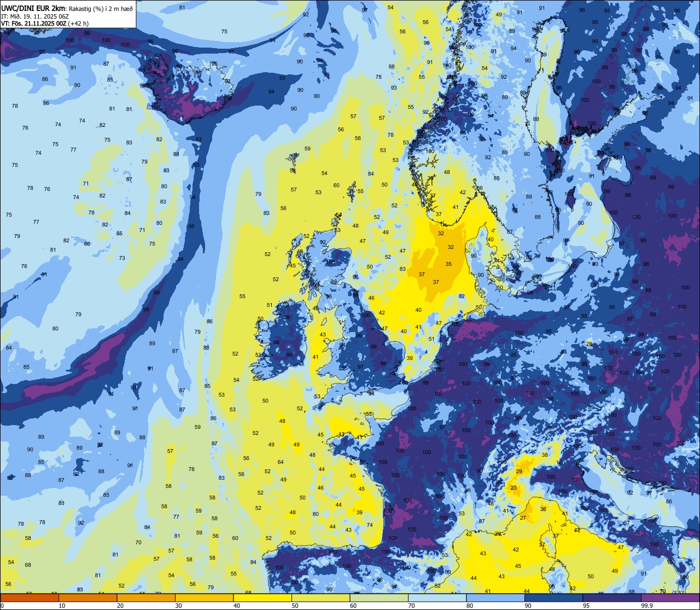Click the '60' legend scale label
The width and height of the screenshot is (700, 610).
(x=353, y=606)
